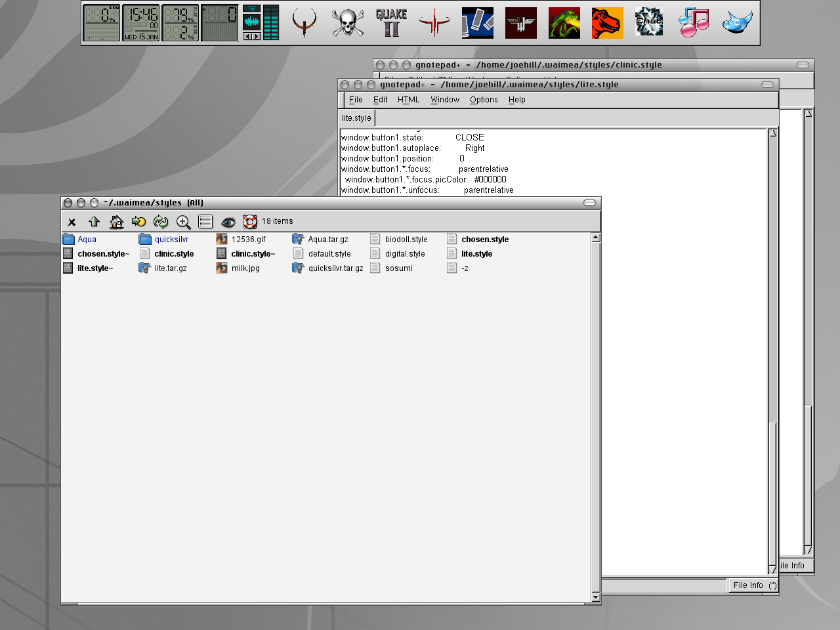The width and height of the screenshot is (840, 630).
Task: Click the CPU monitor dock applet
Action: (102, 23)
